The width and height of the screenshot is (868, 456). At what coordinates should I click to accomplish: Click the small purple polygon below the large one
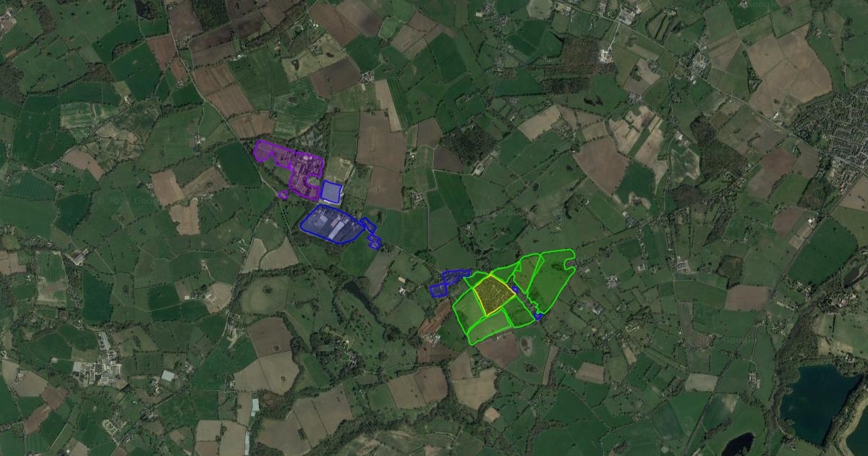click(283, 195)
